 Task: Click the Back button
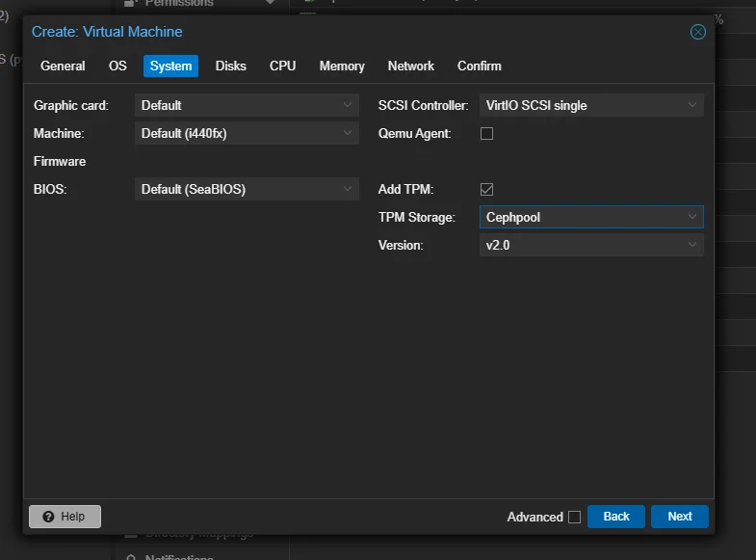pos(616,517)
